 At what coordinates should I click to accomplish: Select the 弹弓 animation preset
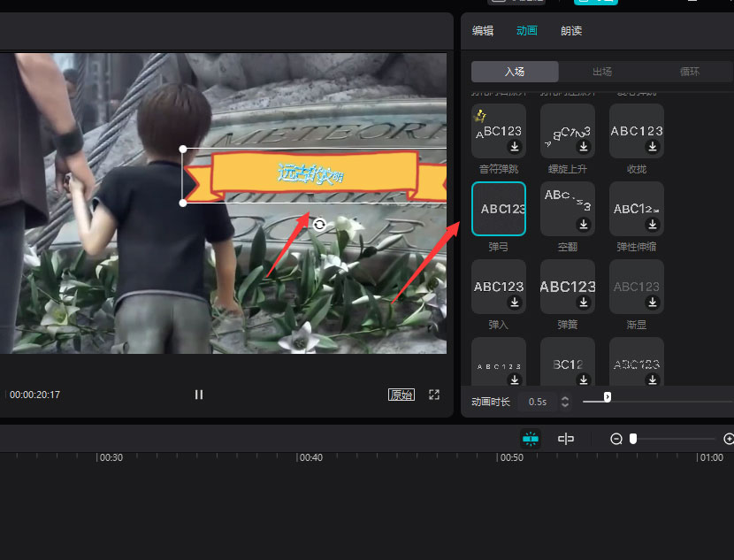coord(499,209)
